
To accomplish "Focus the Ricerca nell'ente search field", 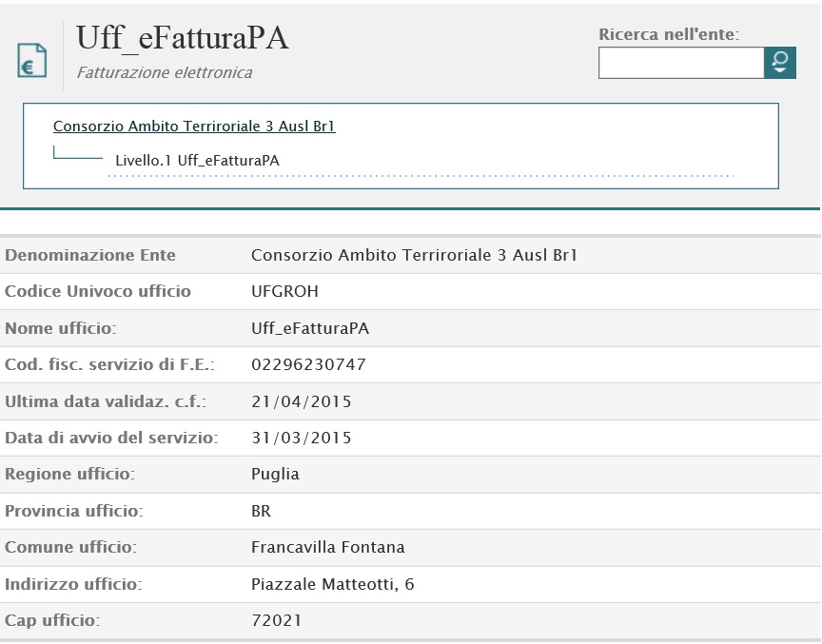I will [x=680, y=64].
